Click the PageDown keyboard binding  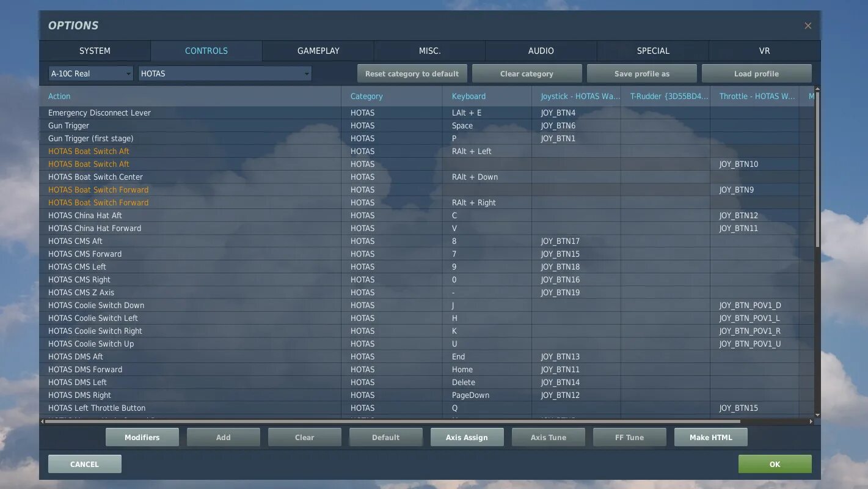[x=487, y=395]
